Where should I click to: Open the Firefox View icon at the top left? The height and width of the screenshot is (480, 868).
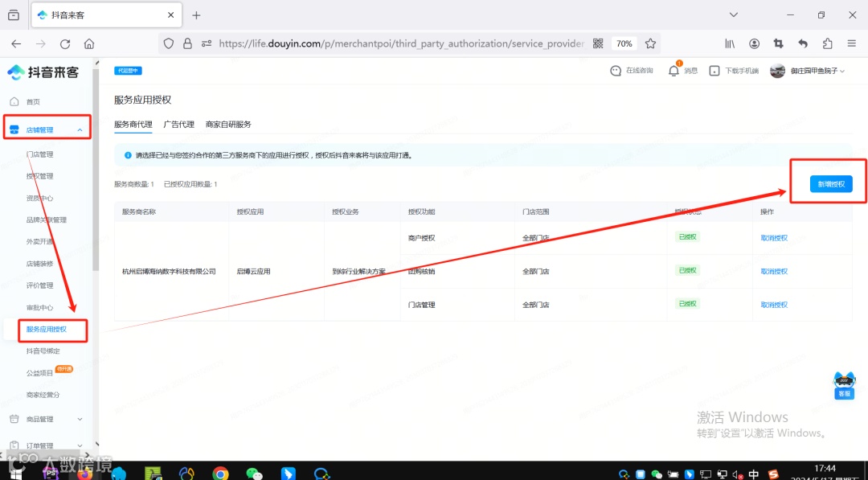click(x=14, y=15)
